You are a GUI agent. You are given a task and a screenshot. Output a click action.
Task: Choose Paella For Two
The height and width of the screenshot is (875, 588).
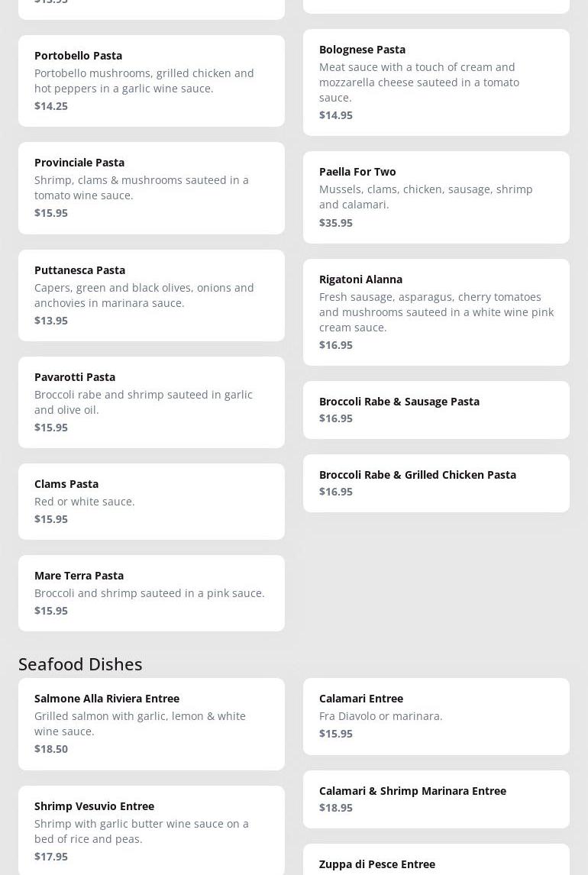tap(436, 196)
